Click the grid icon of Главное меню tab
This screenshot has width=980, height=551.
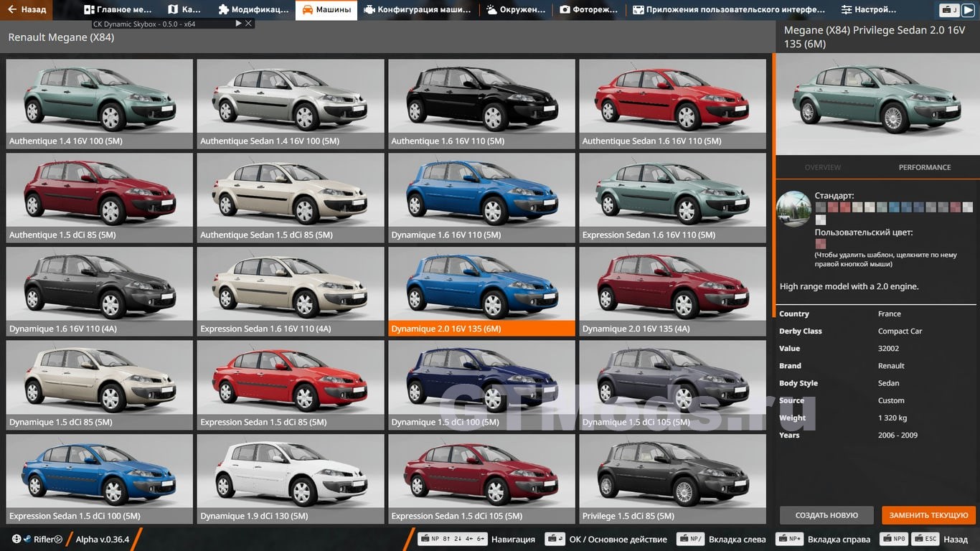click(89, 10)
